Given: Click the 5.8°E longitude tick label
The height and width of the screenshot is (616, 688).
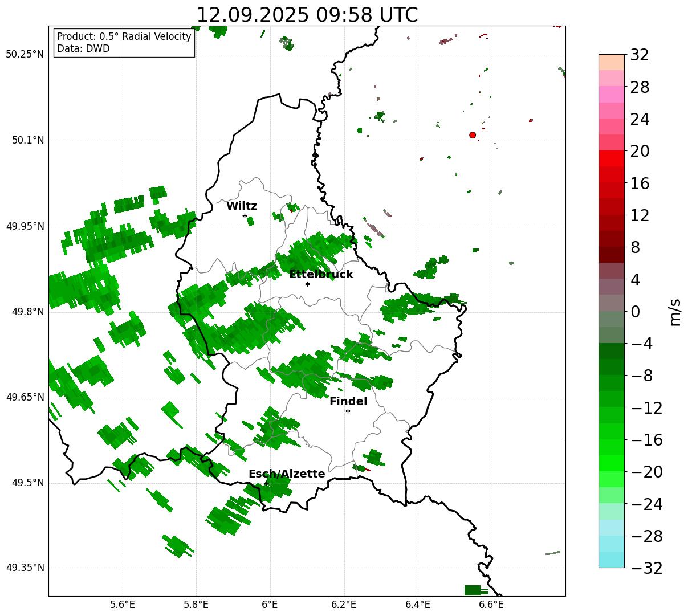Looking at the screenshot, I should tap(197, 604).
